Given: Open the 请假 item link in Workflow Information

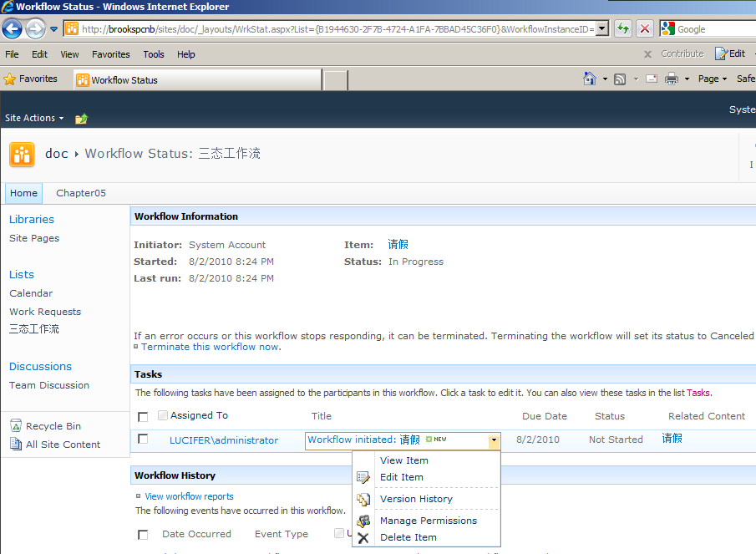Looking at the screenshot, I should click(398, 245).
